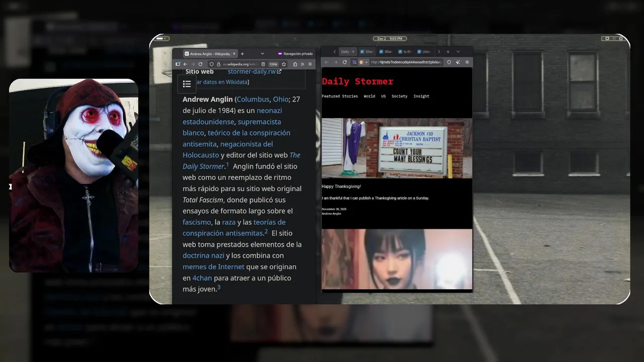Follow the Columbus link
The width and height of the screenshot is (644, 362).
click(x=253, y=100)
